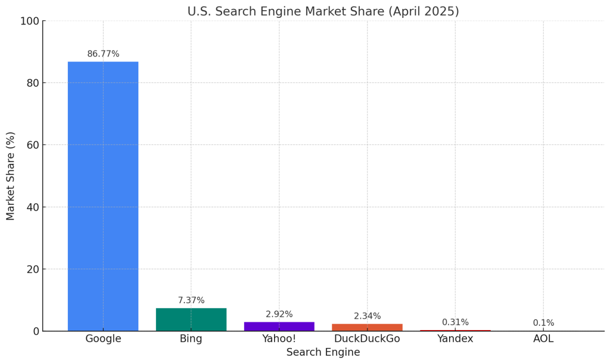Click the 'AOL' x-axis label
Screen dimensions: 610x364
(x=543, y=339)
